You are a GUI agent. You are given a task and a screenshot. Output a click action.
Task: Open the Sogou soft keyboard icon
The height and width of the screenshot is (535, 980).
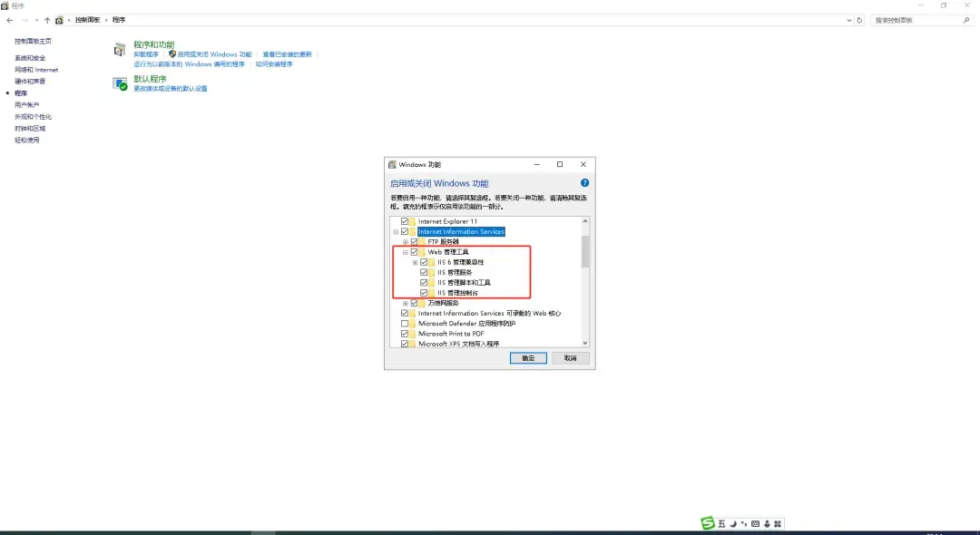(x=755, y=524)
